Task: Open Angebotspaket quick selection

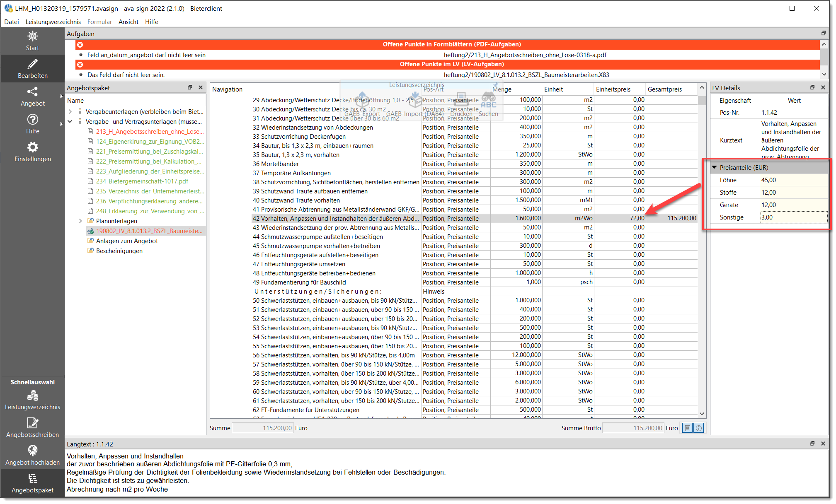Action: [32, 483]
